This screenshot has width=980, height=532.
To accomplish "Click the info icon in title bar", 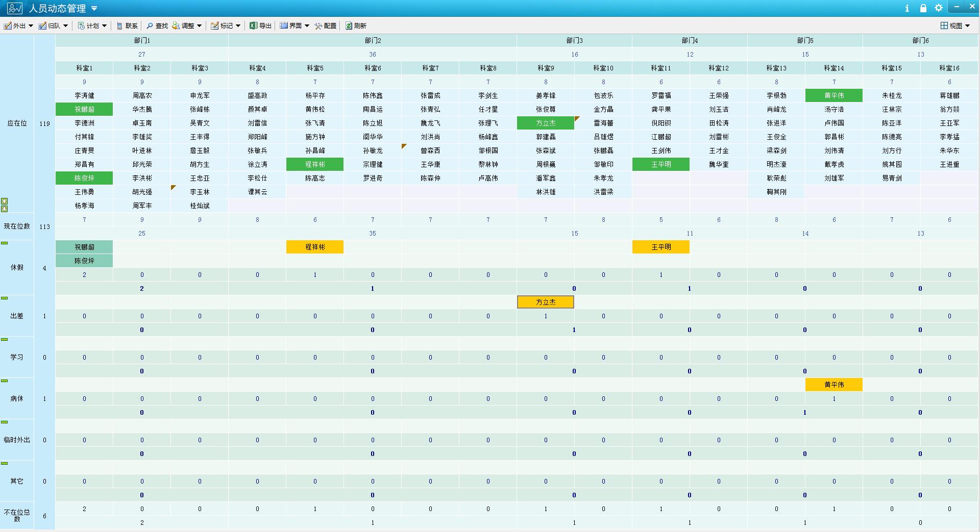I will 907,8.
